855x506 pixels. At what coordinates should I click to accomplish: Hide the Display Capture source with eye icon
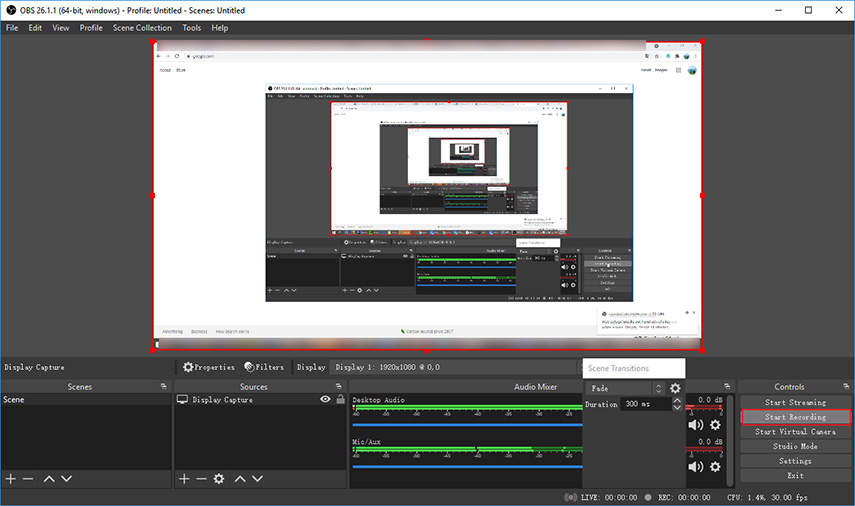[325, 400]
